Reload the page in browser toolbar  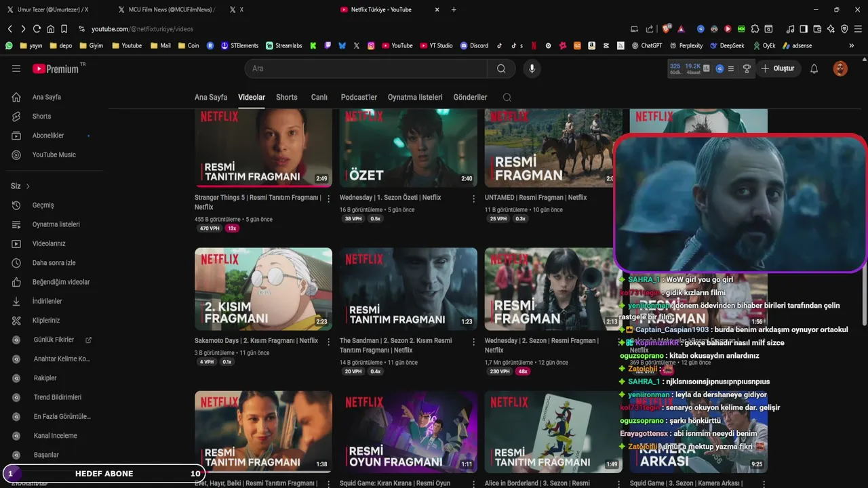point(37,29)
